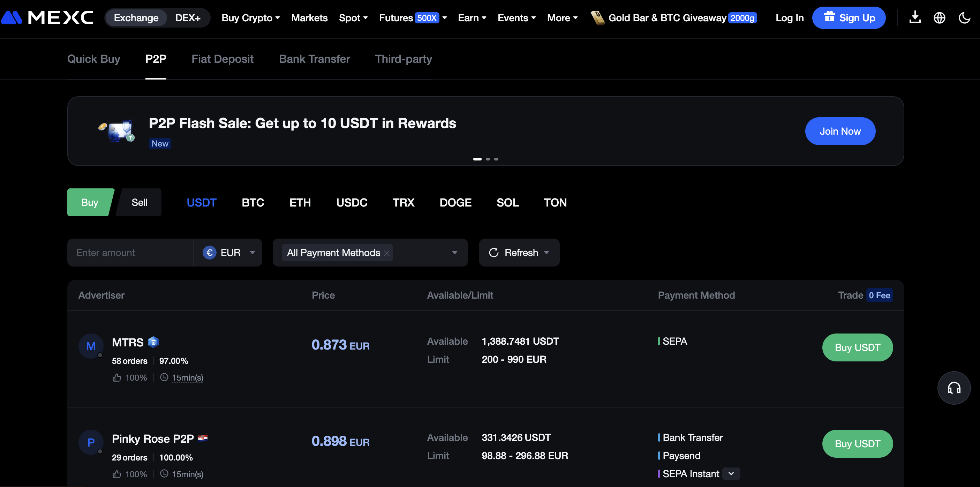Image resolution: width=980 pixels, height=487 pixels.
Task: Click the gold bar giveaway icon
Action: pyautogui.click(x=597, y=17)
